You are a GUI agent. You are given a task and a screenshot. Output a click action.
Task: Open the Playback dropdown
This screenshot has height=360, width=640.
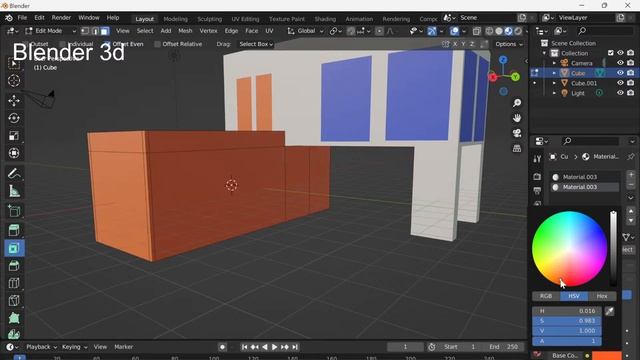click(42, 347)
